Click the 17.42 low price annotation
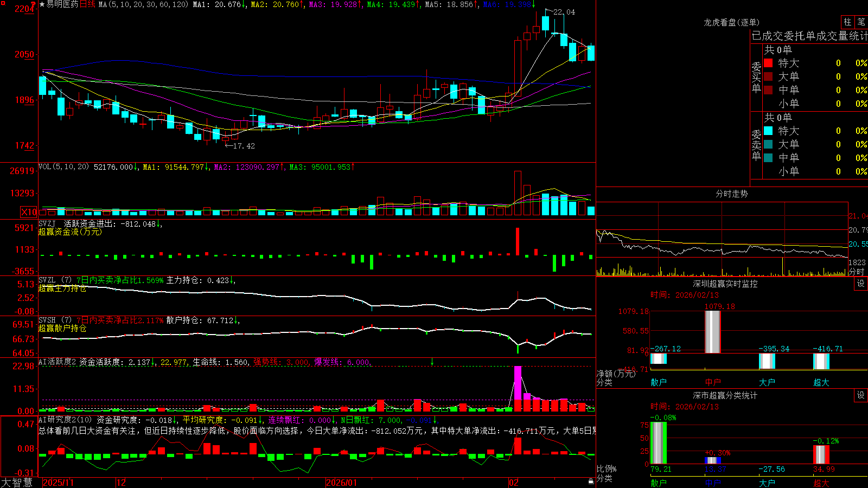 244,146
